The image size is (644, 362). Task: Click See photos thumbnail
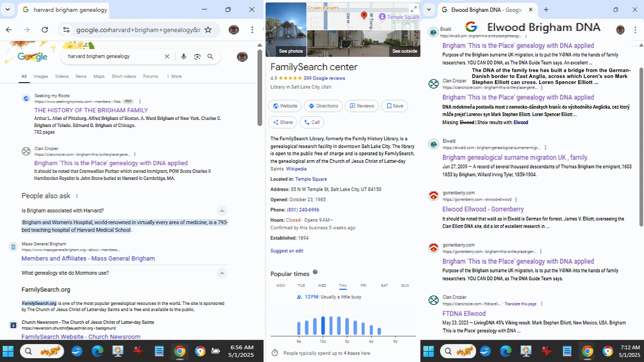[286, 30]
